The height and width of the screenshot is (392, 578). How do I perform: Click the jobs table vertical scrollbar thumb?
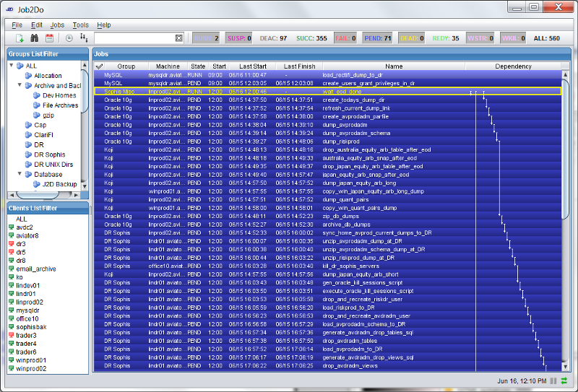tap(566, 149)
